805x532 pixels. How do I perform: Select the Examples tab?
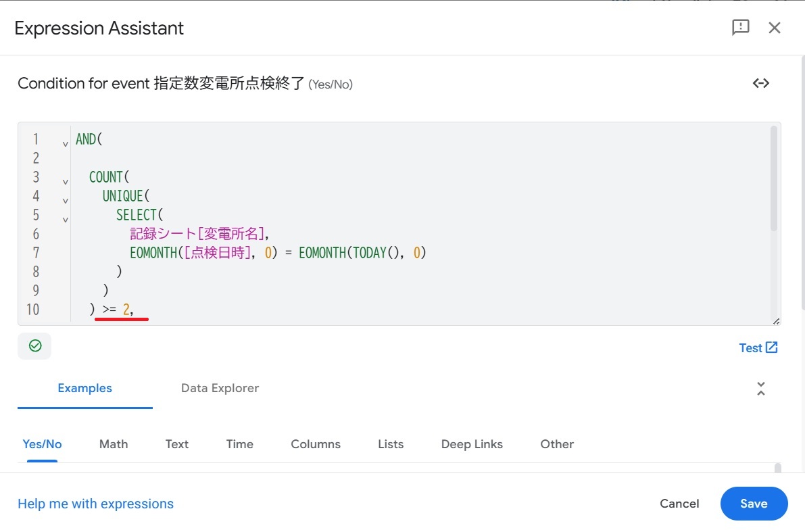coord(84,388)
